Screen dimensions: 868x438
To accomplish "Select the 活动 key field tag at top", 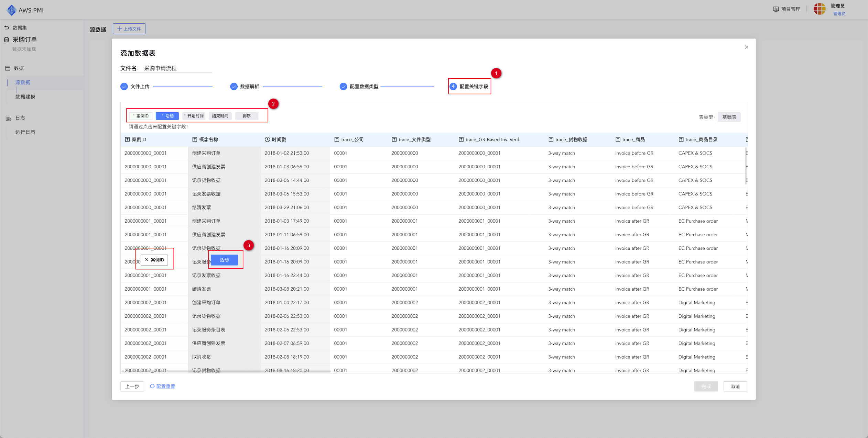I will 167,116.
